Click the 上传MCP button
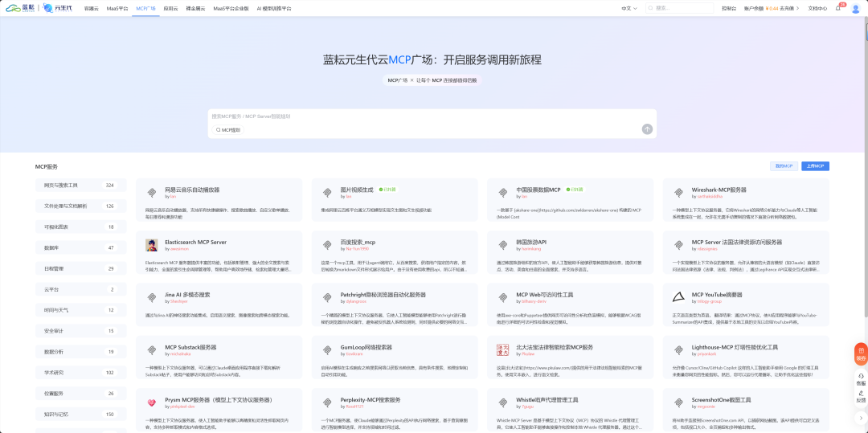The image size is (868, 433). click(816, 166)
